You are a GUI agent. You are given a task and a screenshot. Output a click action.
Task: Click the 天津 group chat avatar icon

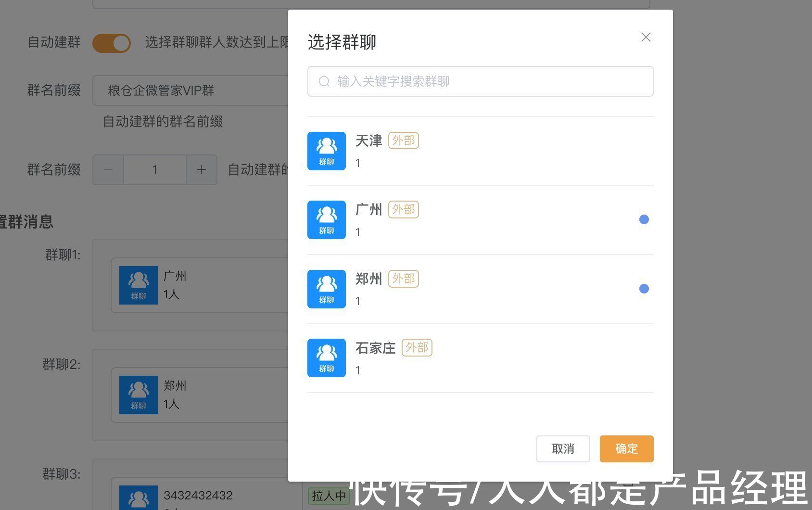click(327, 151)
